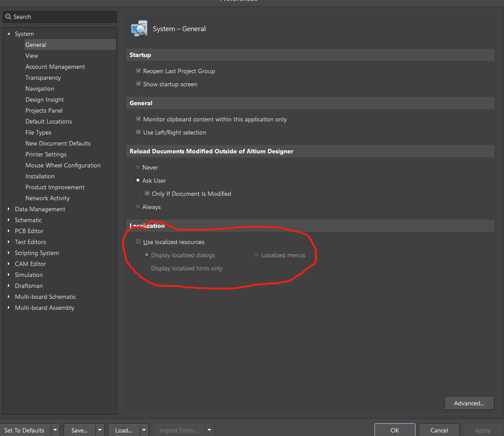Viewport: 504px width, 436px height.
Task: Open Transparency preferences page
Action: tap(43, 78)
